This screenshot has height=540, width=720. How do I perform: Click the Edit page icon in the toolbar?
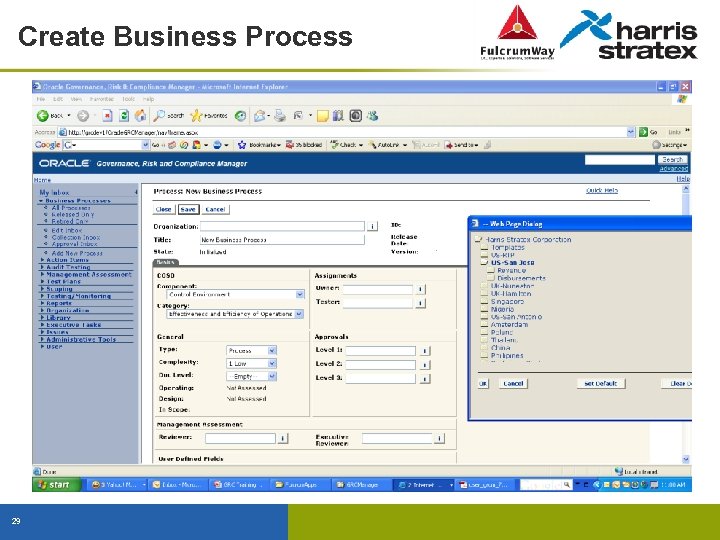tap(298, 116)
